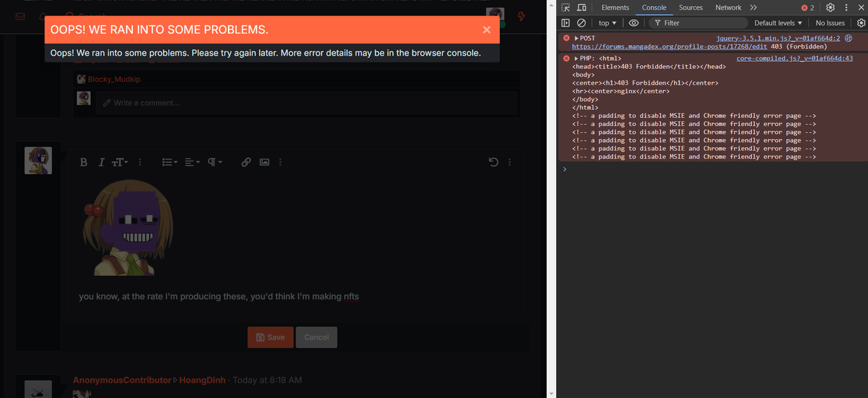Switch to the Elements tab
This screenshot has height=398, width=868.
tap(615, 7)
